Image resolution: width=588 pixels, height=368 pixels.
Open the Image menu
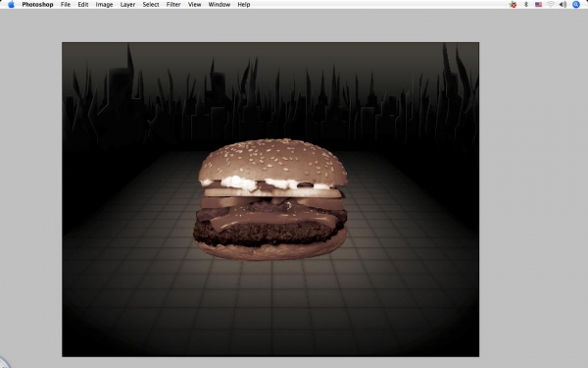click(104, 5)
